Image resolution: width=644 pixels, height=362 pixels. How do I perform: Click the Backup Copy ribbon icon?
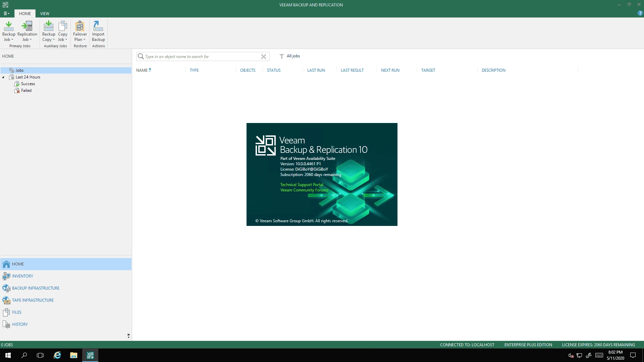[49, 26]
